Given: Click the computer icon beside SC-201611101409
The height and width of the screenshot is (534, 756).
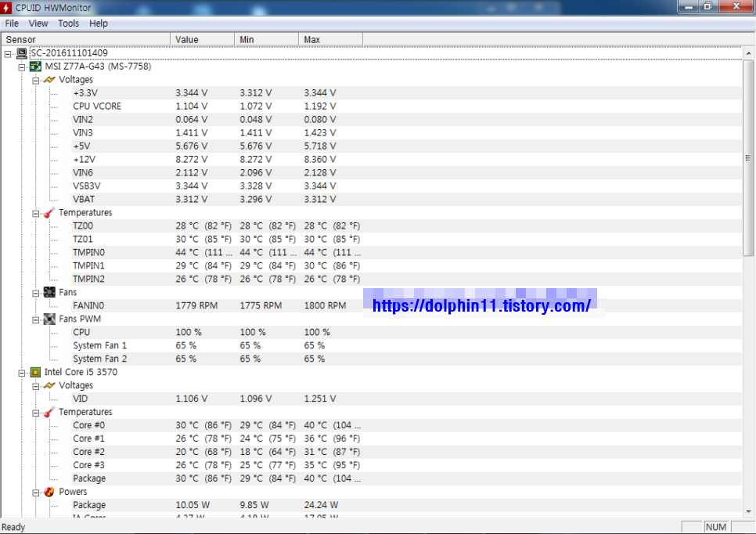Looking at the screenshot, I should [x=22, y=53].
